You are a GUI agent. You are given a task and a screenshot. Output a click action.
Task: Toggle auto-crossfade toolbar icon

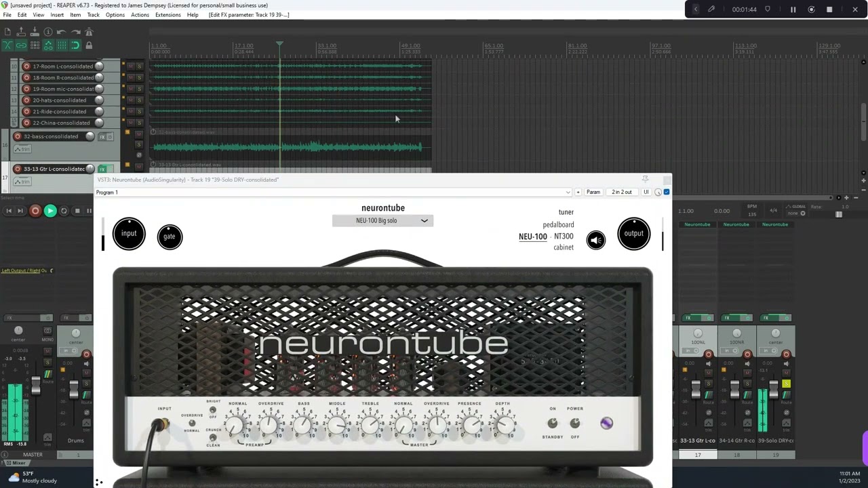(x=7, y=45)
